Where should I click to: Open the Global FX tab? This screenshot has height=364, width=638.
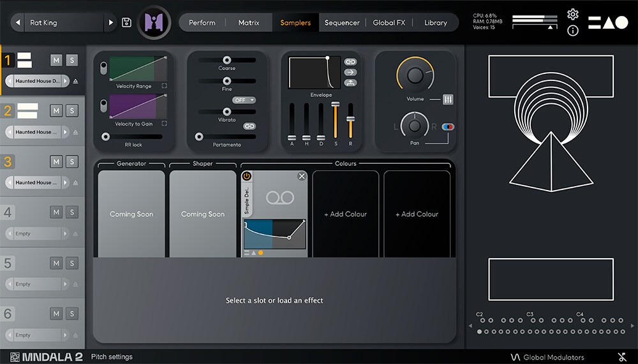coord(389,23)
